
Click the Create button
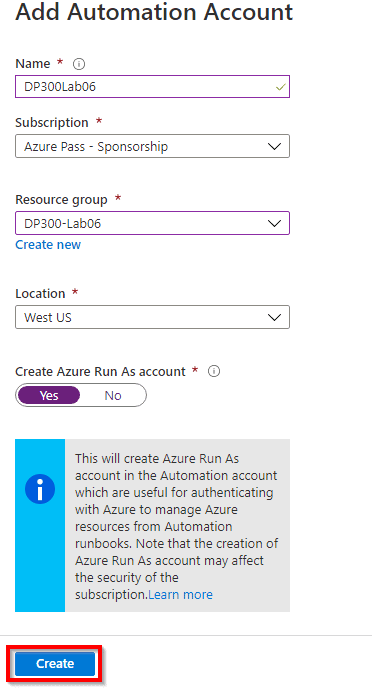pyautogui.click(x=55, y=664)
